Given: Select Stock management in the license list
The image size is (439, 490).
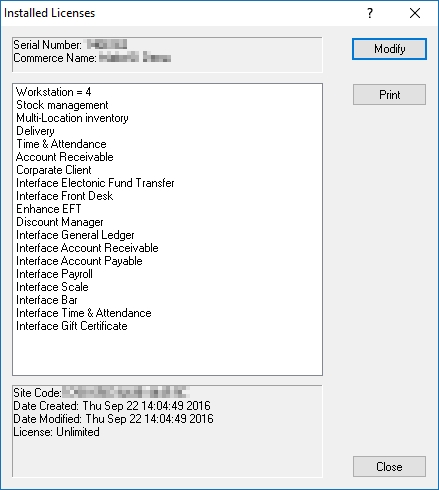Looking at the screenshot, I should tap(62, 105).
